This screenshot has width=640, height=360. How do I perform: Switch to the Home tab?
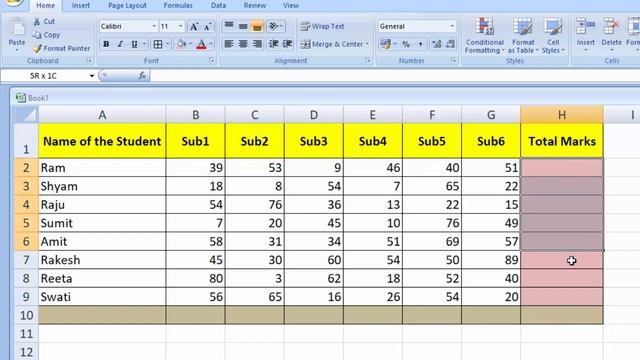tap(45, 6)
